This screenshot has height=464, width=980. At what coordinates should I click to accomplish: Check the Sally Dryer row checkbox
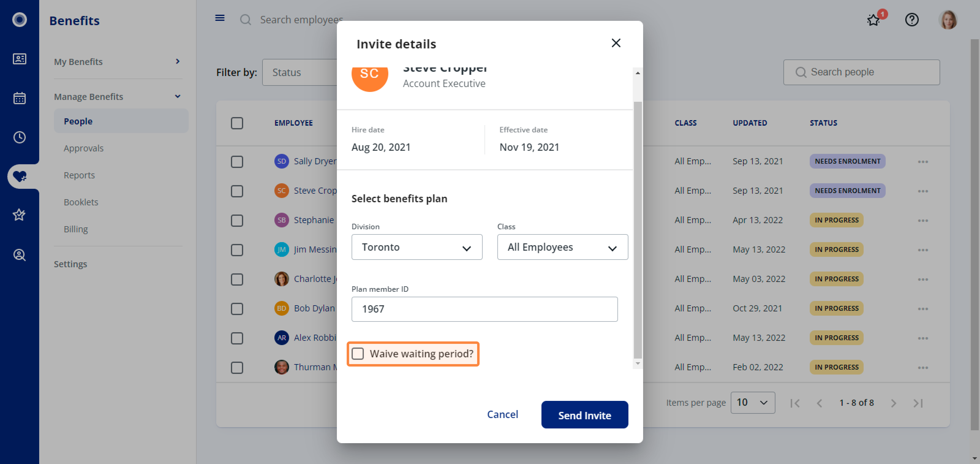click(x=237, y=162)
